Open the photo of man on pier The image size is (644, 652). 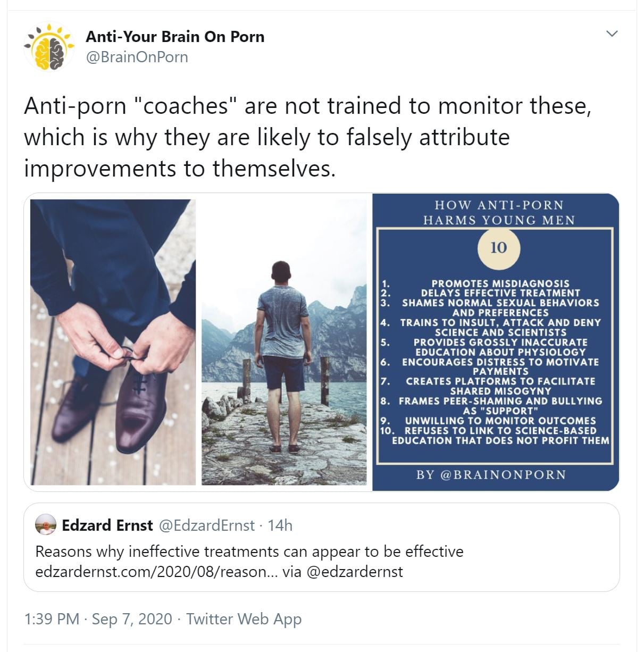point(284,342)
